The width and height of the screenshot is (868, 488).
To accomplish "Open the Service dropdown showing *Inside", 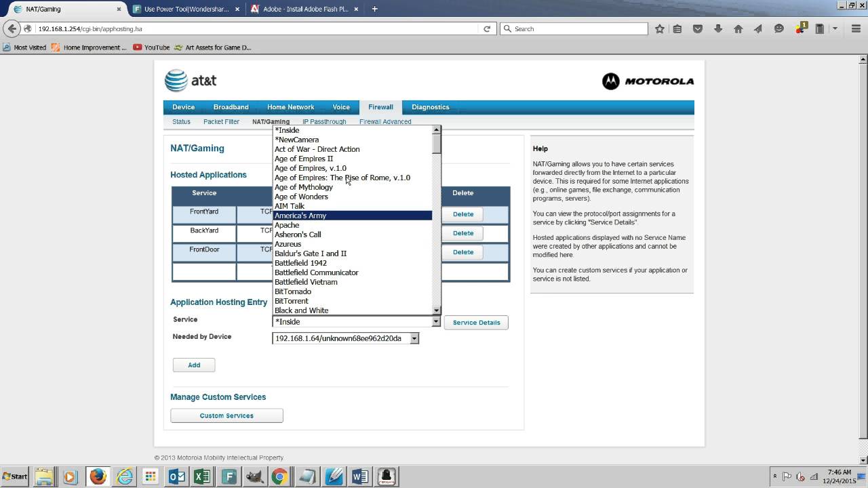I will (x=356, y=322).
